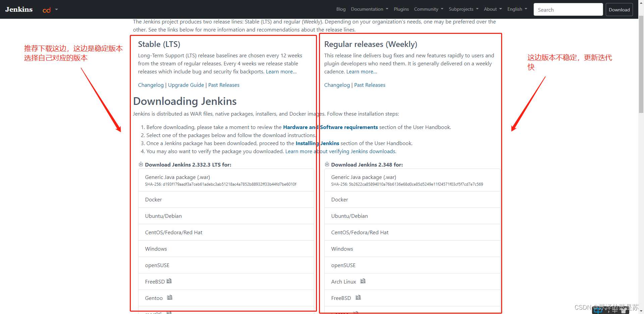Open the Installing Jenkins link

tap(317, 143)
